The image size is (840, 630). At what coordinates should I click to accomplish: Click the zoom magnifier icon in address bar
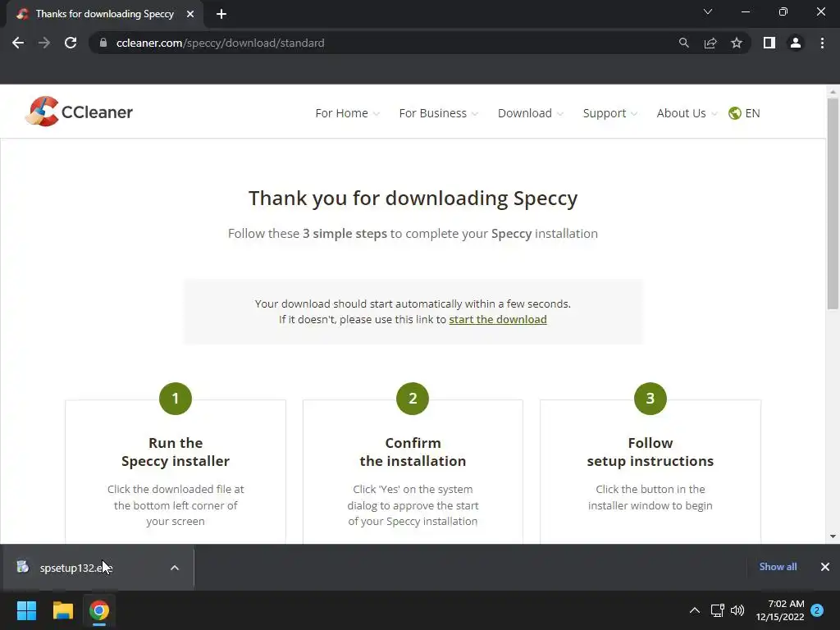tap(683, 43)
